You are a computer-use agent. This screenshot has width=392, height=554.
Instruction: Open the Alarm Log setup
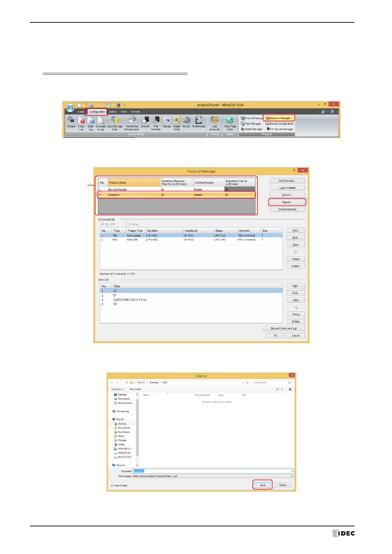click(81, 123)
